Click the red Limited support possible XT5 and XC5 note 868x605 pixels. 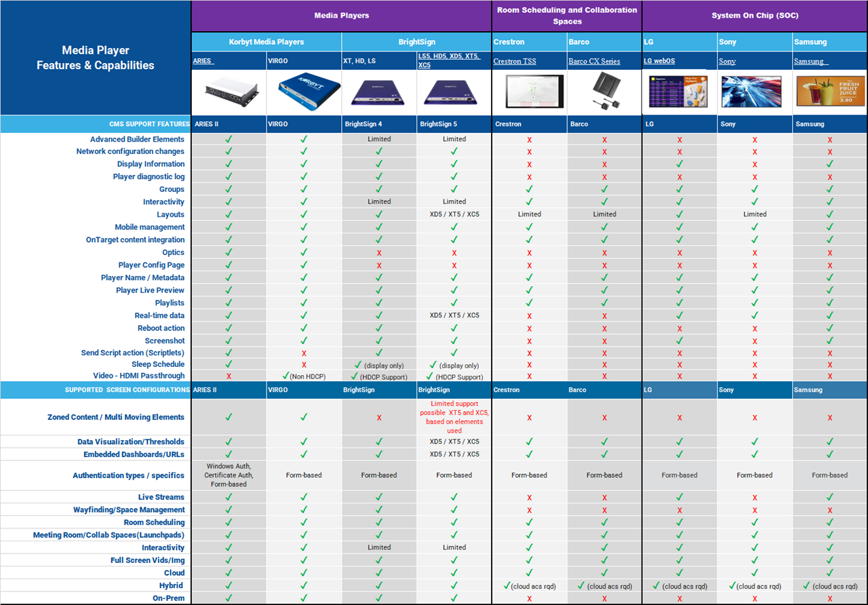tap(454, 417)
